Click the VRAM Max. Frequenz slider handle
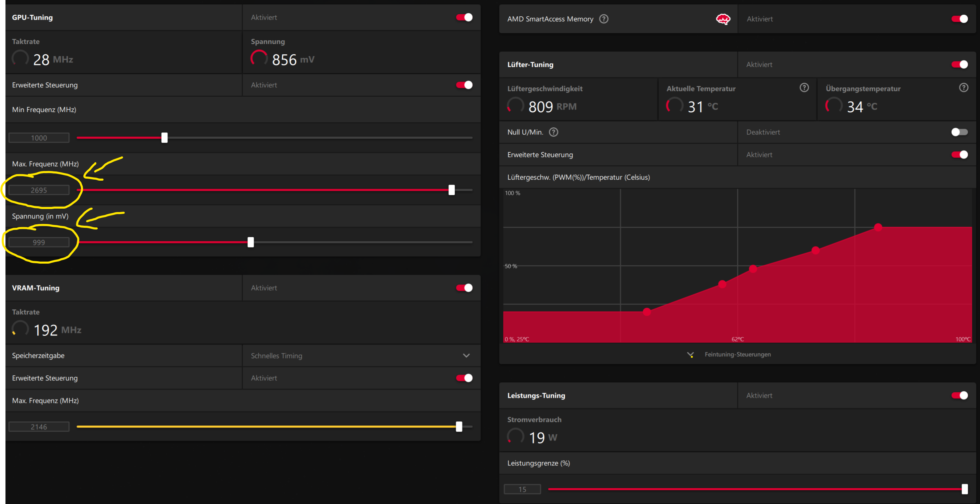 [459, 426]
